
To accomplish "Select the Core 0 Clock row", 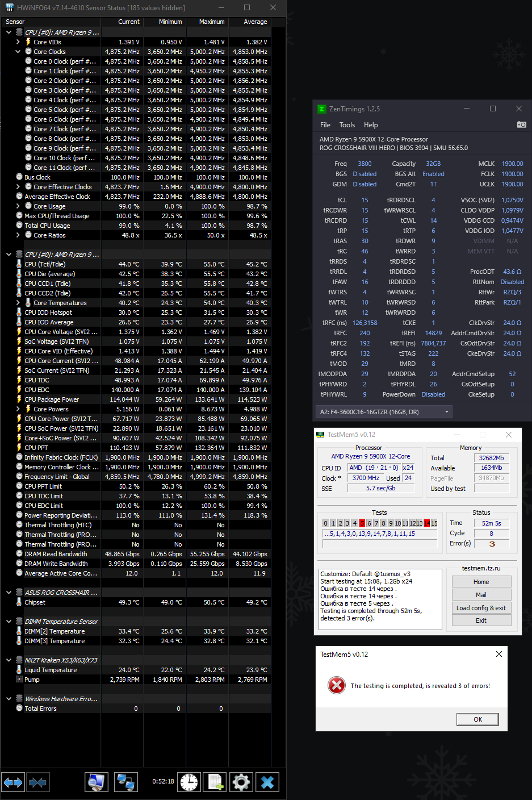I will 135,61.
